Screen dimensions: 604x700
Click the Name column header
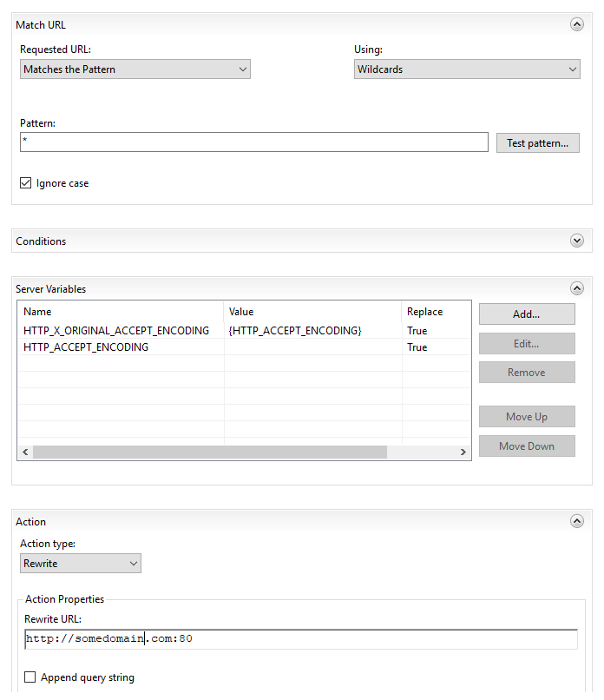pyautogui.click(x=121, y=312)
